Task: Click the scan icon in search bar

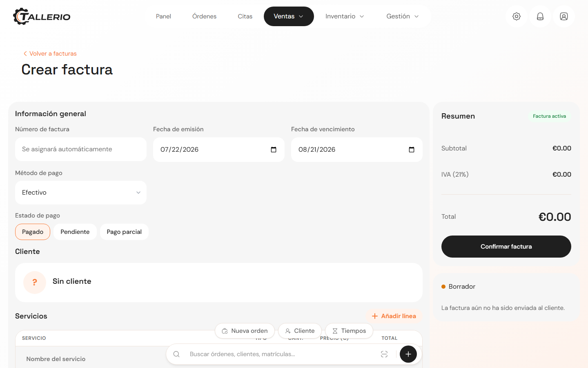Action: tap(384, 354)
